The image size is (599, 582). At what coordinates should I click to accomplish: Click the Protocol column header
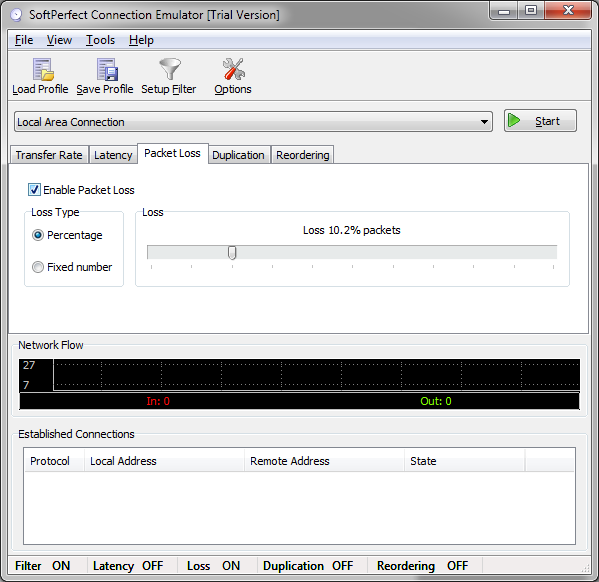coord(54,461)
